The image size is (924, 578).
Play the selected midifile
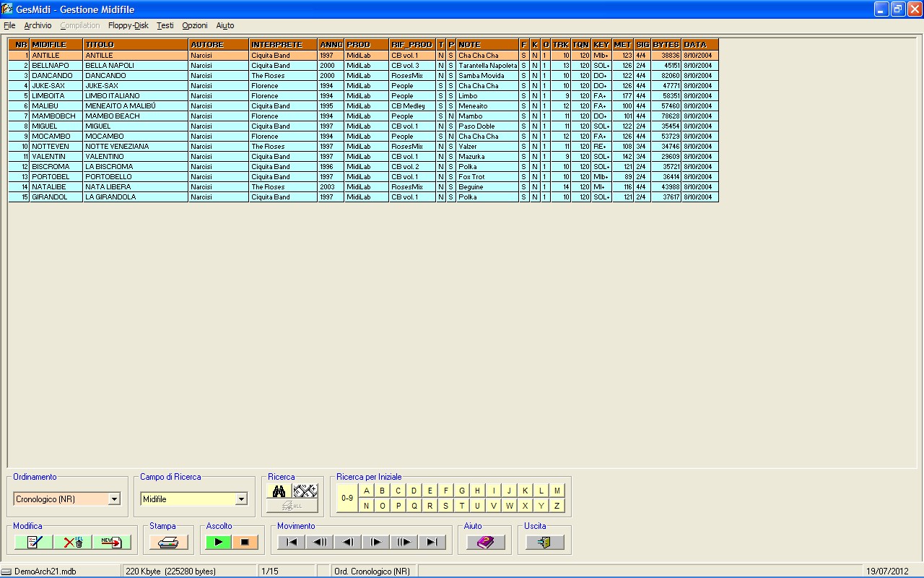218,542
